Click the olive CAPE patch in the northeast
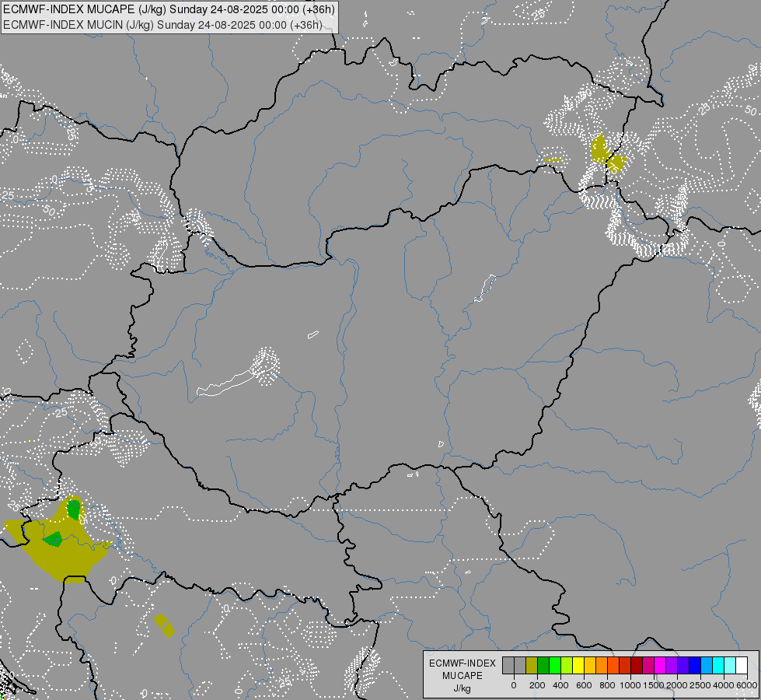Image resolution: width=761 pixels, height=700 pixels. 600,151
